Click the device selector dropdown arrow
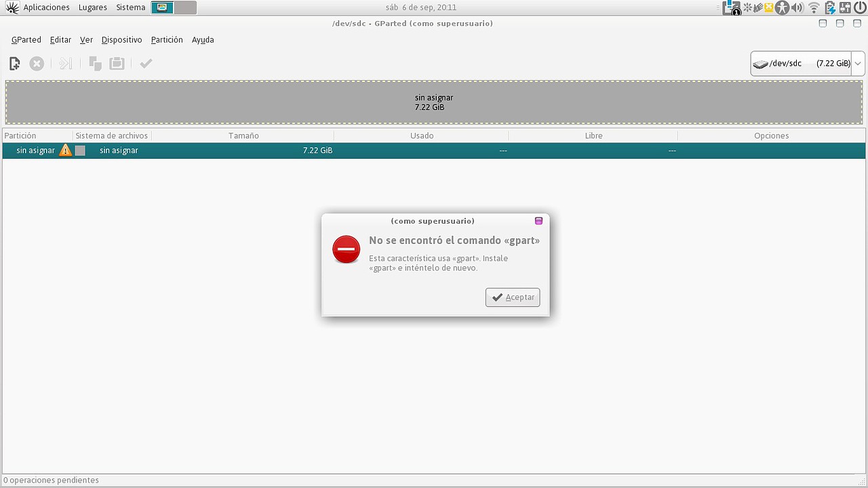Image resolution: width=868 pixels, height=488 pixels. tap(858, 64)
